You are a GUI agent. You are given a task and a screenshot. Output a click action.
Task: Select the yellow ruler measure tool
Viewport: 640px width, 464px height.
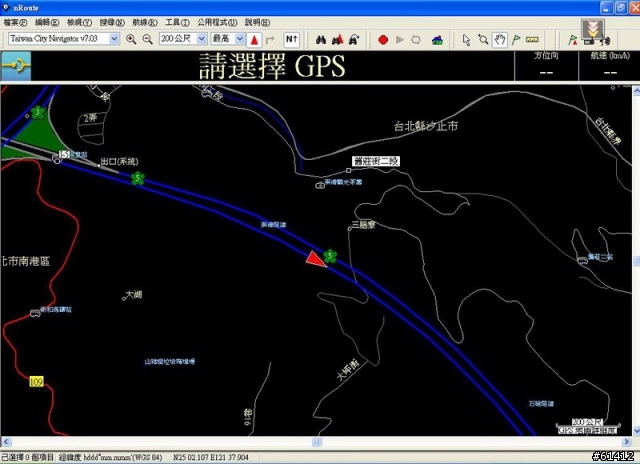(532, 40)
